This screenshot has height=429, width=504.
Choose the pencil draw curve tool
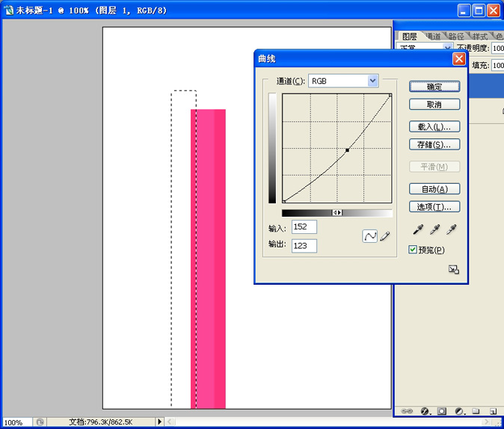tap(385, 236)
